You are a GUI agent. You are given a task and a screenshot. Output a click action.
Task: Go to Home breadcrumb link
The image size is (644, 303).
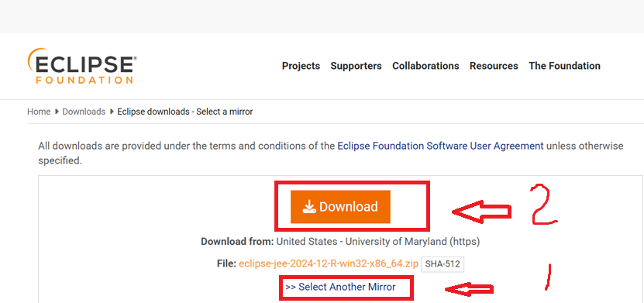[39, 112]
